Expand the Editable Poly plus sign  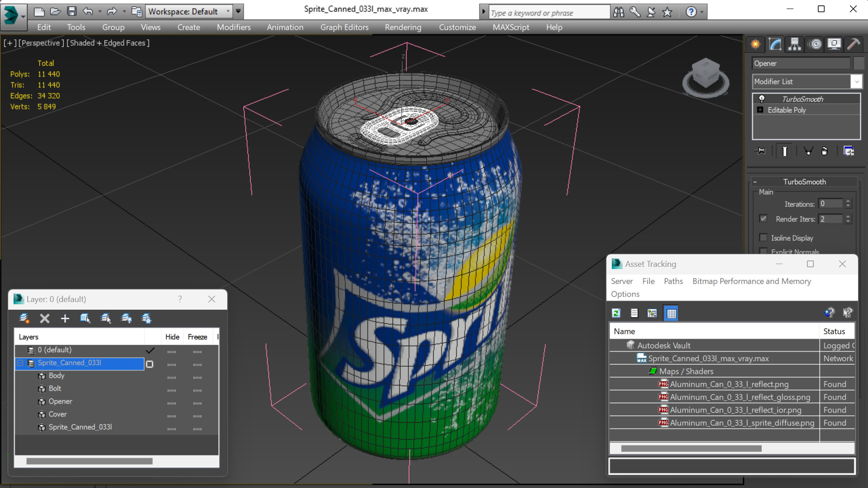[x=760, y=110]
